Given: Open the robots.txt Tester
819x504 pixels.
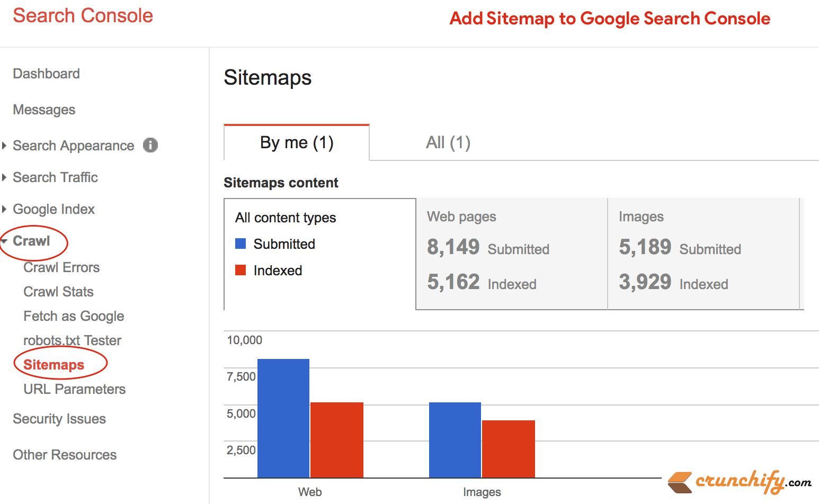Looking at the screenshot, I should point(73,340).
